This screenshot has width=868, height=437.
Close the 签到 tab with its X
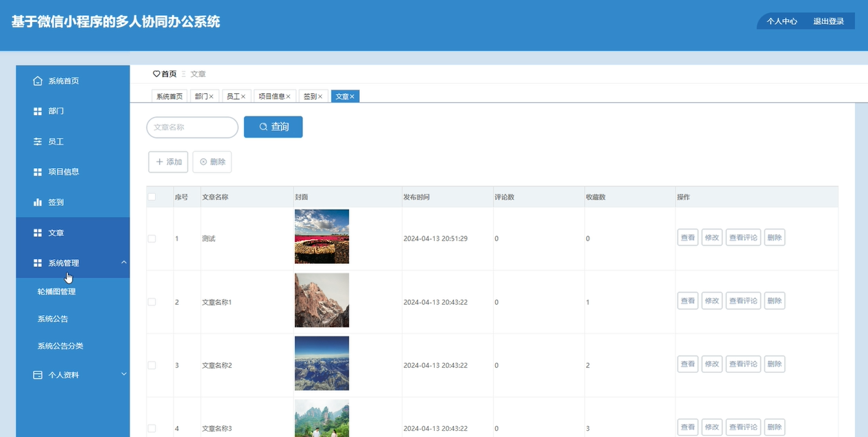320,97
